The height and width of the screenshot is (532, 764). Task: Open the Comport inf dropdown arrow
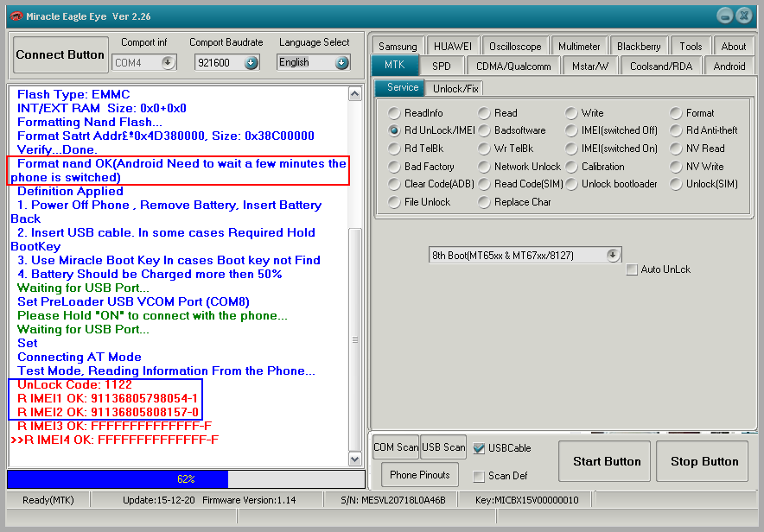168,63
